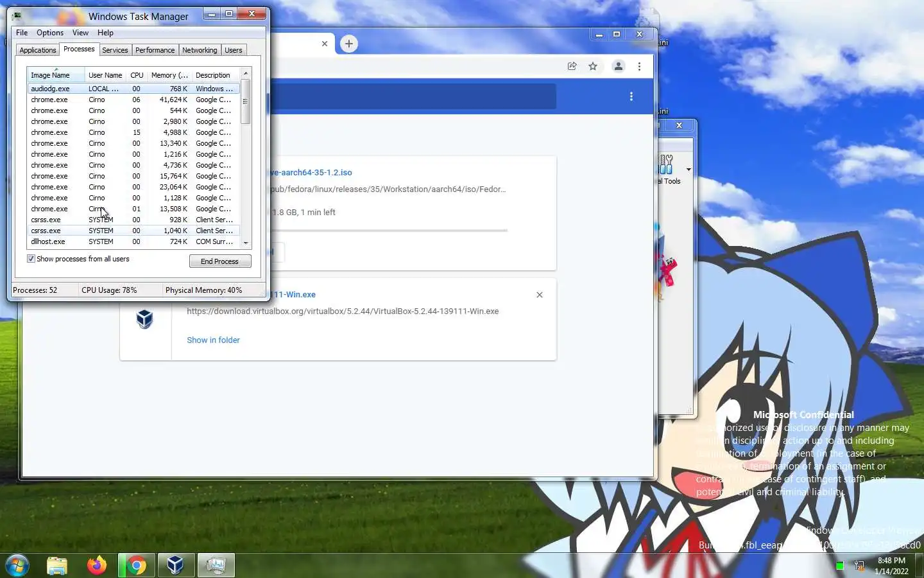
Task: Open the Help menu in Task Manager
Action: [105, 33]
